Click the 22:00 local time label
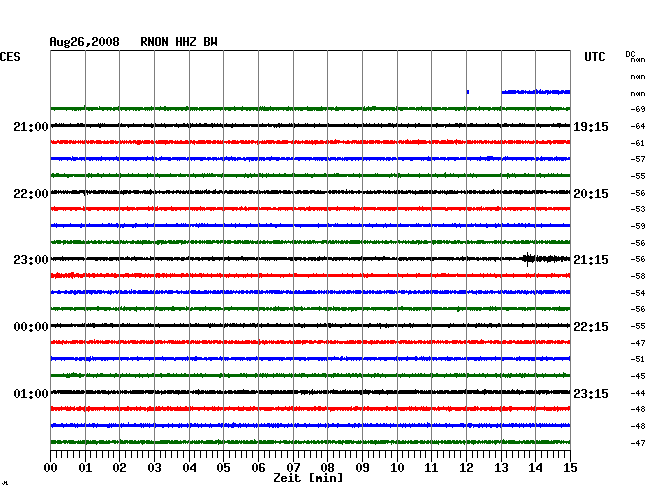Viewport: 650px width, 494px height. [x=31, y=194]
